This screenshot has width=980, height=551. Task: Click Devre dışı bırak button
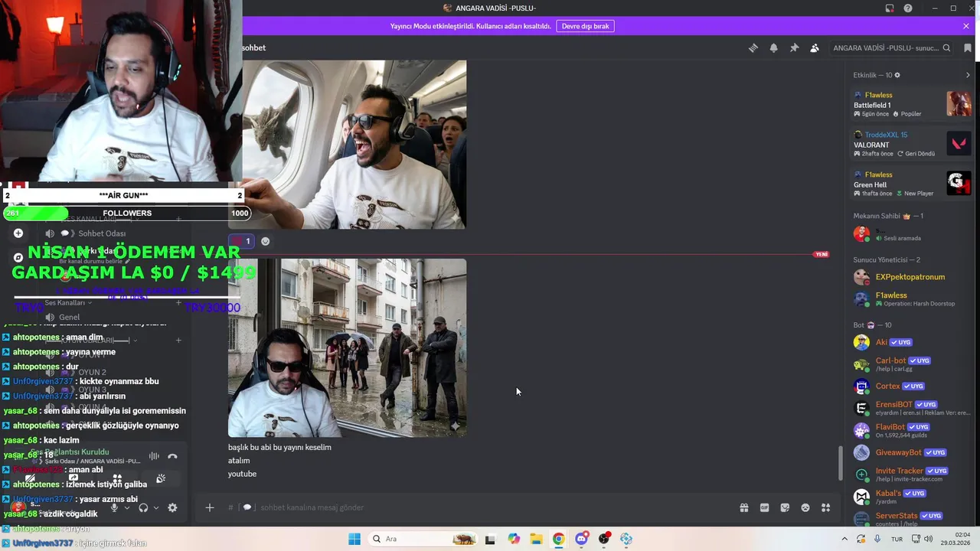click(585, 26)
